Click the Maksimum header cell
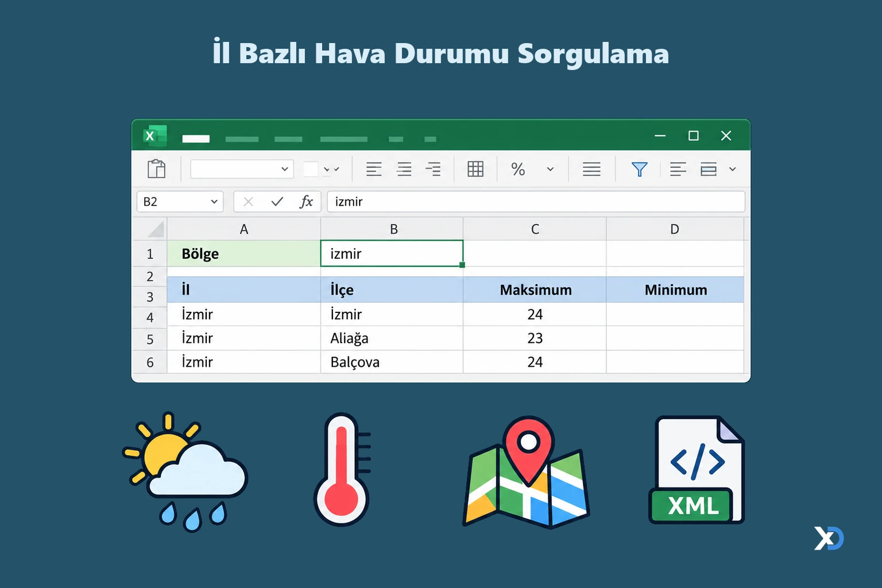Screen dimensions: 882x588 (535, 290)
